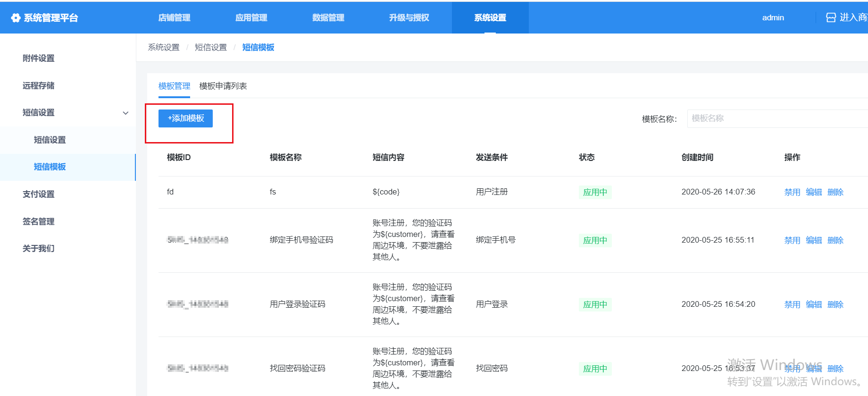Click the store icon next to 进入商
The image size is (868, 396).
tap(831, 17)
